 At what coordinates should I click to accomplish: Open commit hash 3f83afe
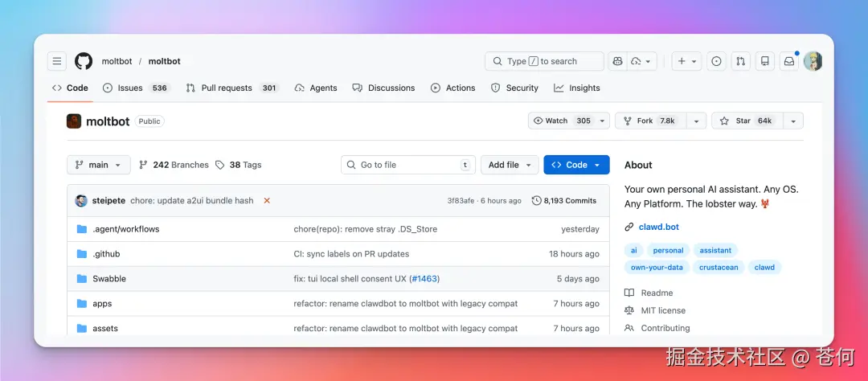point(461,200)
